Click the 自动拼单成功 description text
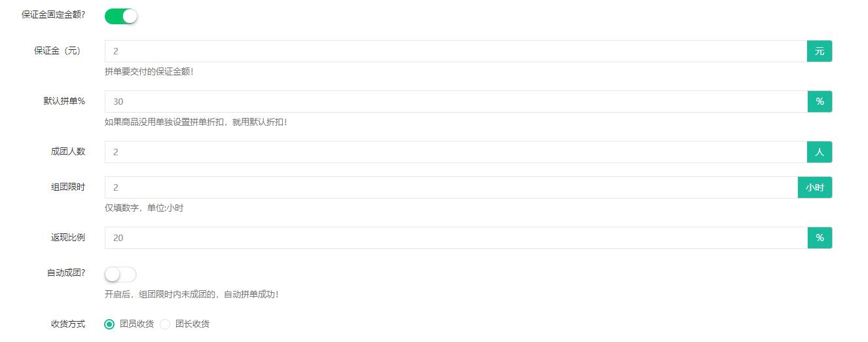 tap(191, 294)
